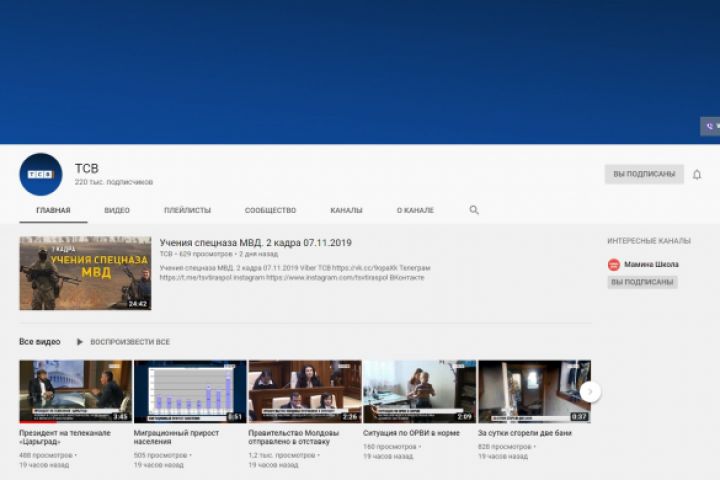Open the notification bell settings
This screenshot has width=720, height=480.
(x=697, y=175)
